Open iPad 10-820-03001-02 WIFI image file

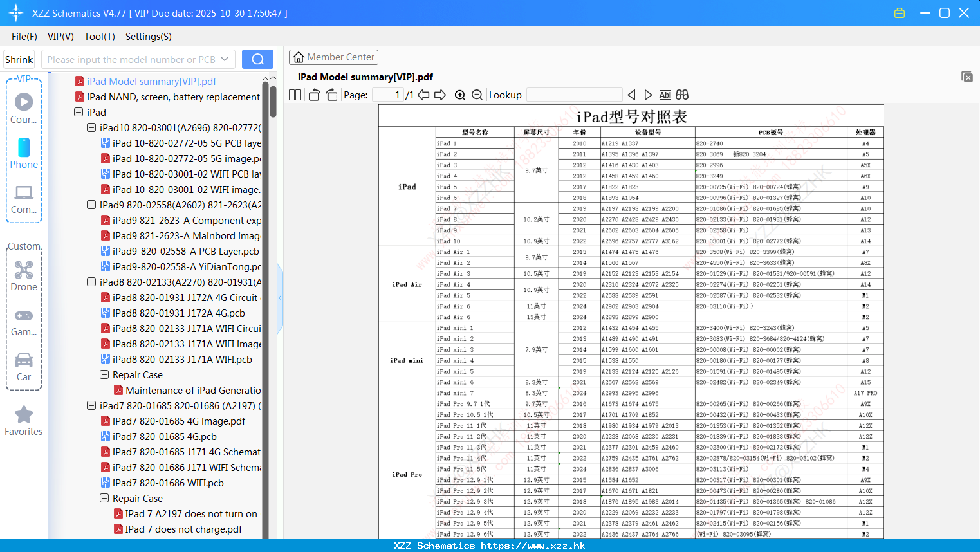(x=187, y=189)
